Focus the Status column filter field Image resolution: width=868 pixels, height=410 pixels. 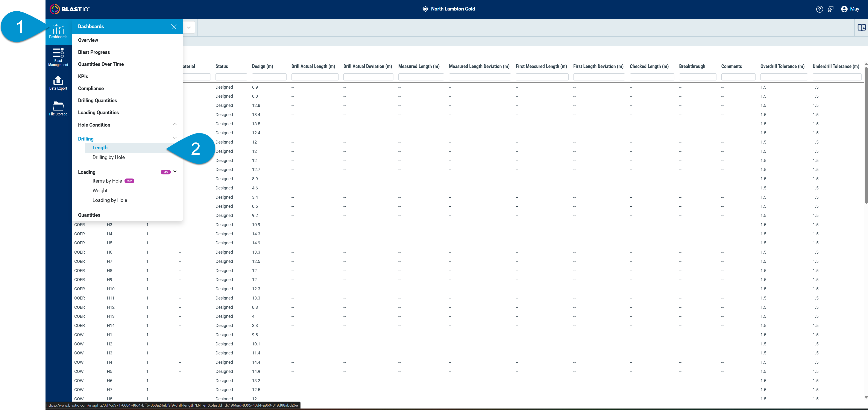(231, 77)
